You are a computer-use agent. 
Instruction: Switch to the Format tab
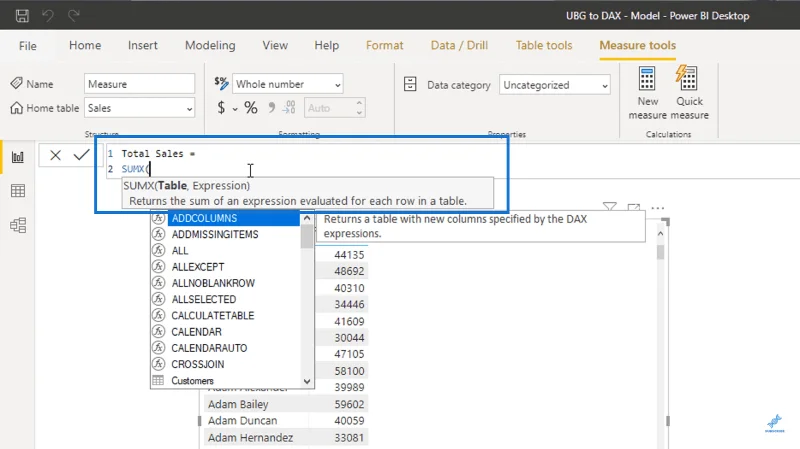coord(385,45)
